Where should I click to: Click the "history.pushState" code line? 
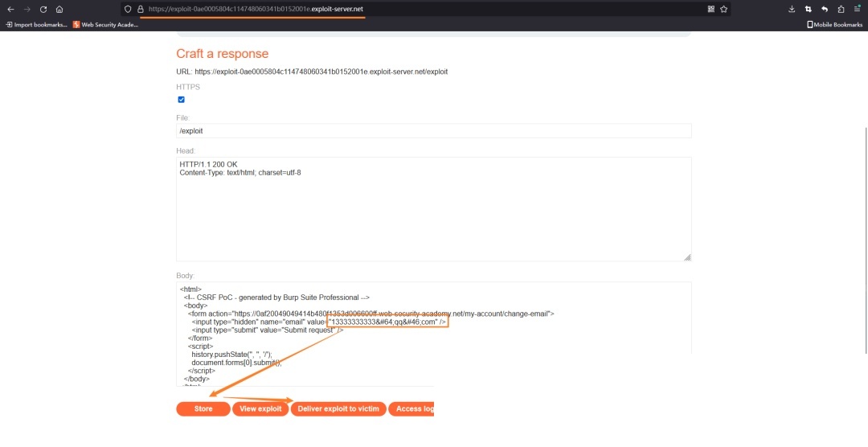pyautogui.click(x=232, y=355)
